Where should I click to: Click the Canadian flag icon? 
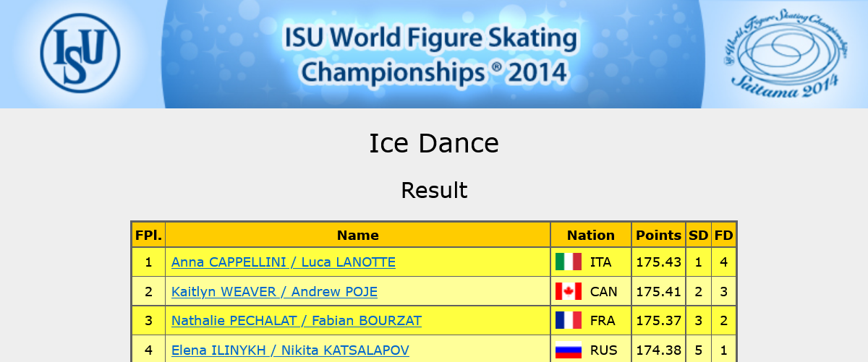click(x=568, y=292)
